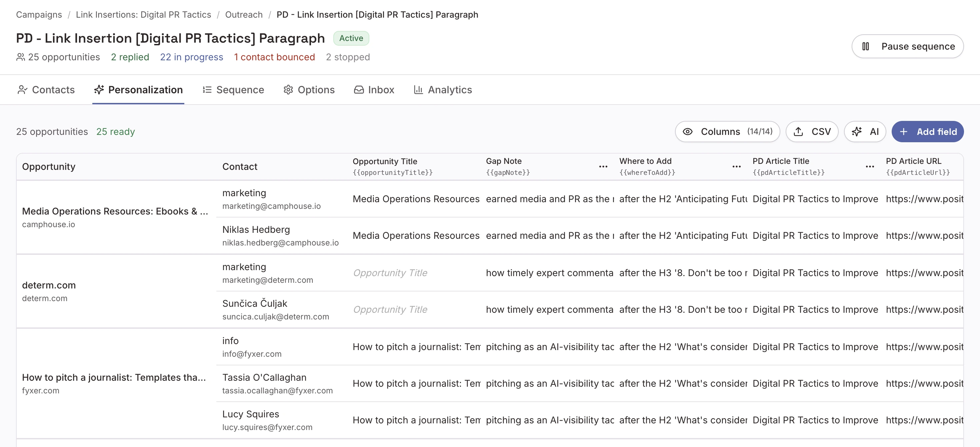980x447 pixels.
Task: Click the bar chart Analytics icon
Action: 418,90
